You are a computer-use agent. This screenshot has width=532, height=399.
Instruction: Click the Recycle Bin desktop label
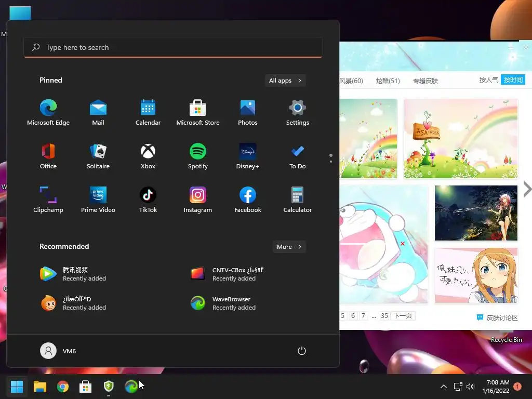pyautogui.click(x=506, y=340)
